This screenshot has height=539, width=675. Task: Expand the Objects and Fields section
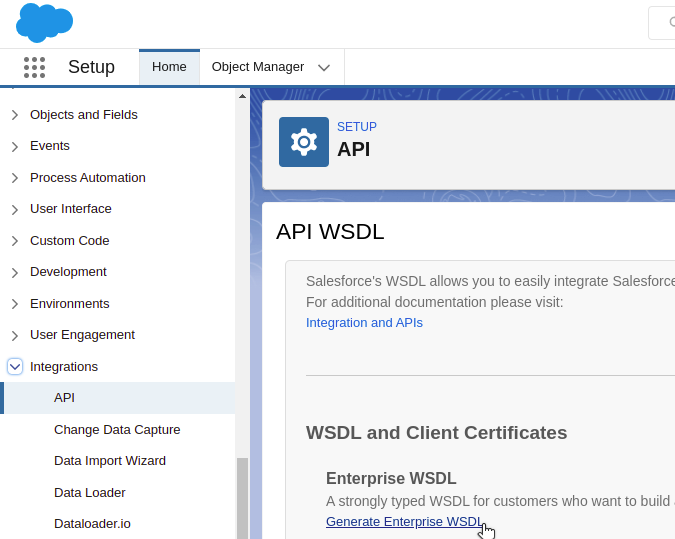pyautogui.click(x=15, y=115)
